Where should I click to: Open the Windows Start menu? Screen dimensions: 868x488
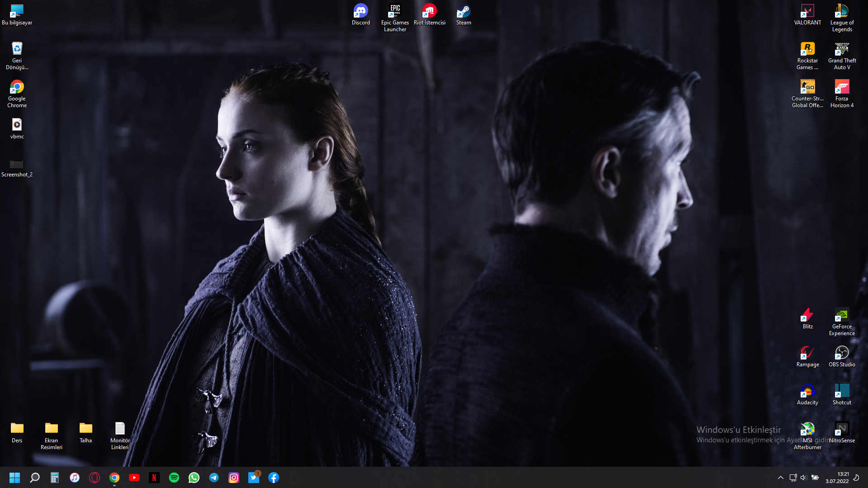15,478
